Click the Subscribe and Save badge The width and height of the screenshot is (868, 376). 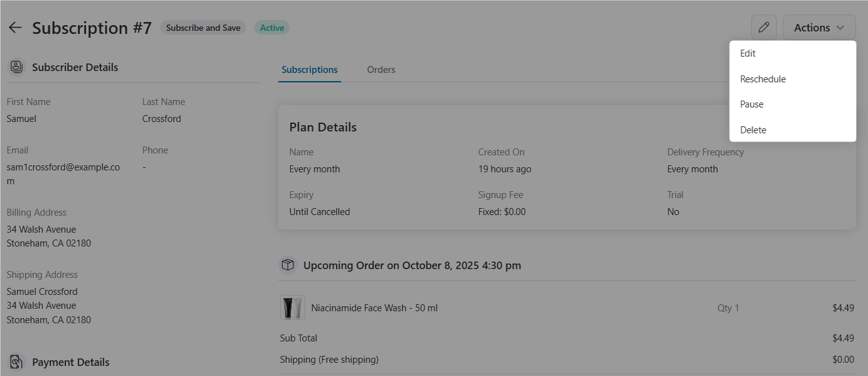[x=203, y=27]
